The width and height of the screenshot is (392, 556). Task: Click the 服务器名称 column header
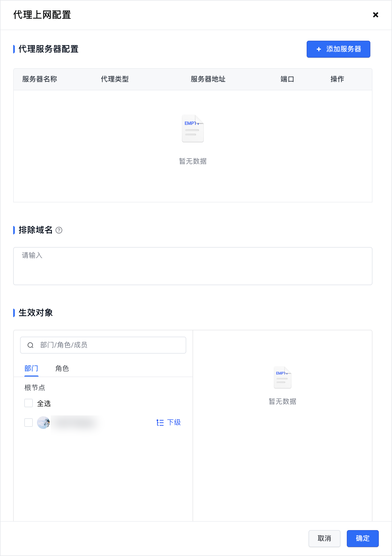coord(40,79)
